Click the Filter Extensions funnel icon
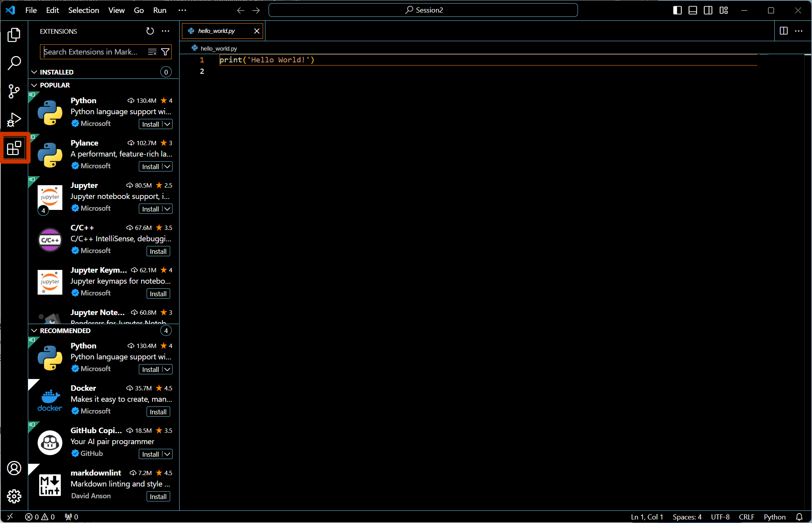The height and width of the screenshot is (523, 812). click(165, 52)
